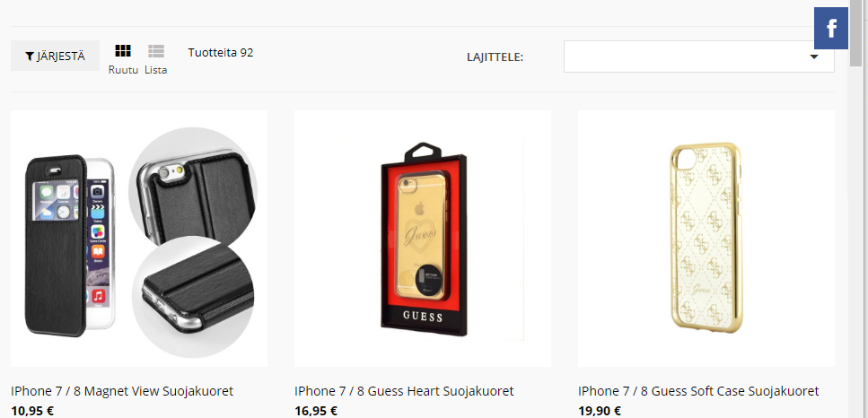Select the Ruutu view label
The image size is (868, 418).
point(123,70)
